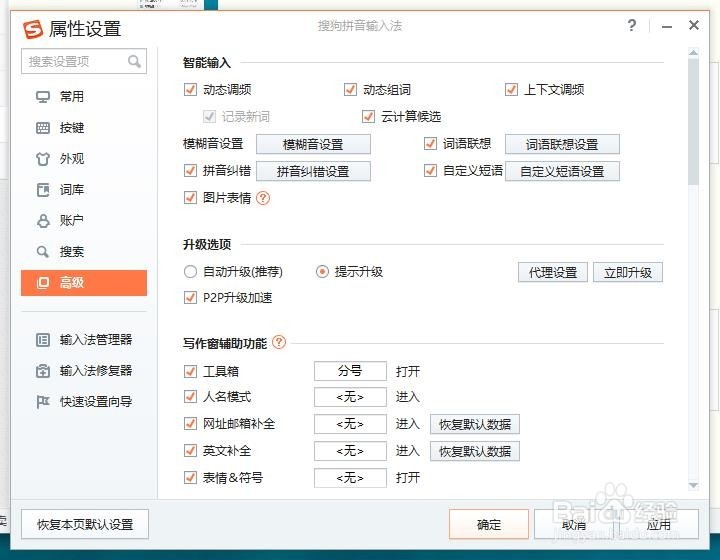Click 代理设置 button
This screenshot has width=720, height=560.
click(553, 272)
